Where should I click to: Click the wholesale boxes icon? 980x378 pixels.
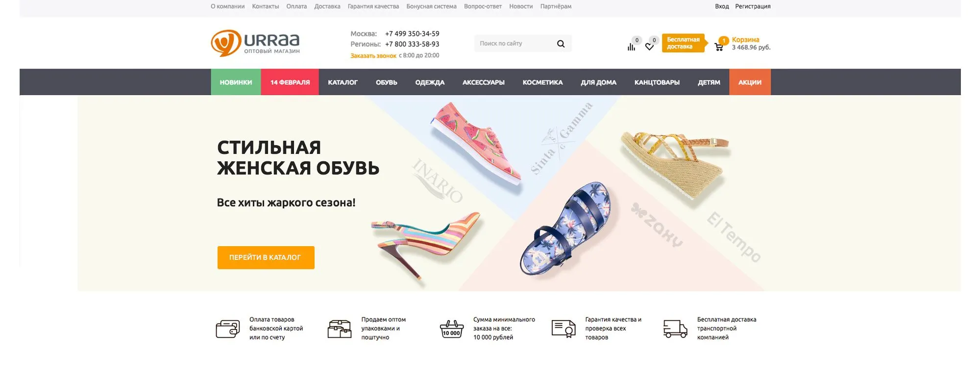(x=340, y=329)
